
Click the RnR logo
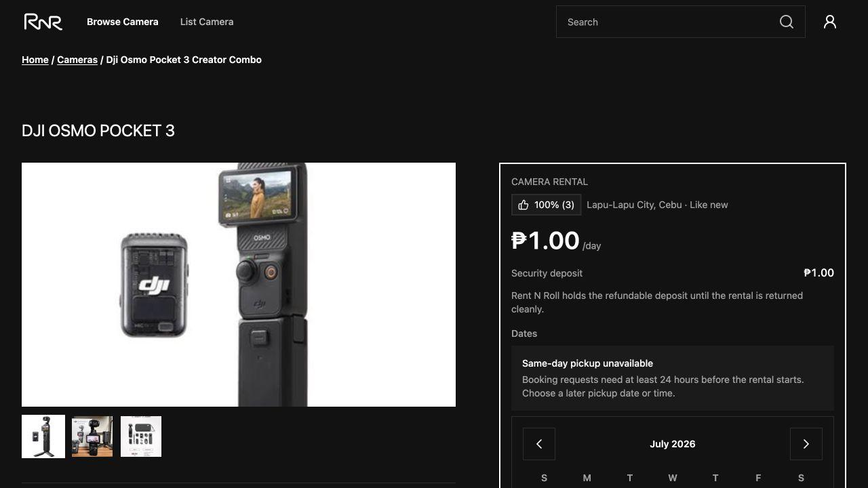(43, 22)
